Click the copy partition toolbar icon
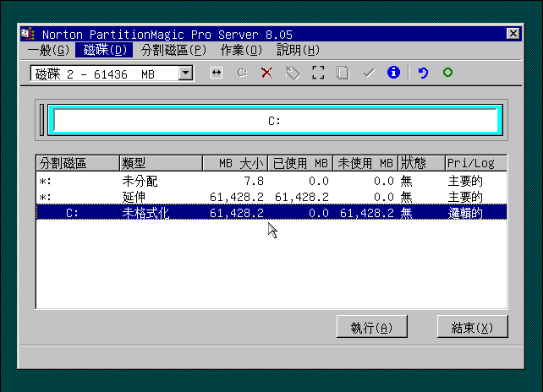The width and height of the screenshot is (543, 392). tap(343, 73)
